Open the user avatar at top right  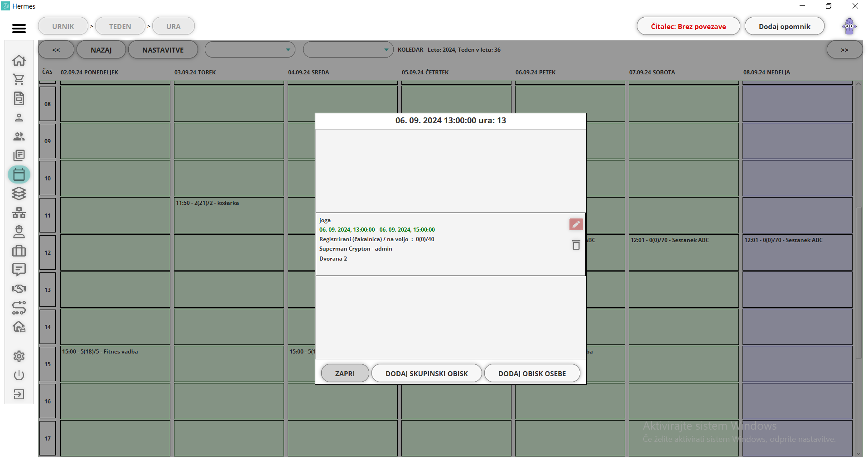pyautogui.click(x=849, y=26)
